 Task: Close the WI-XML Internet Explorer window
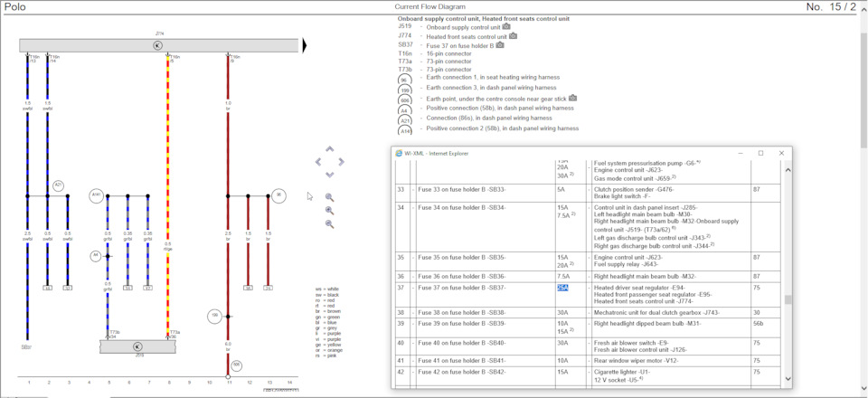pos(781,154)
